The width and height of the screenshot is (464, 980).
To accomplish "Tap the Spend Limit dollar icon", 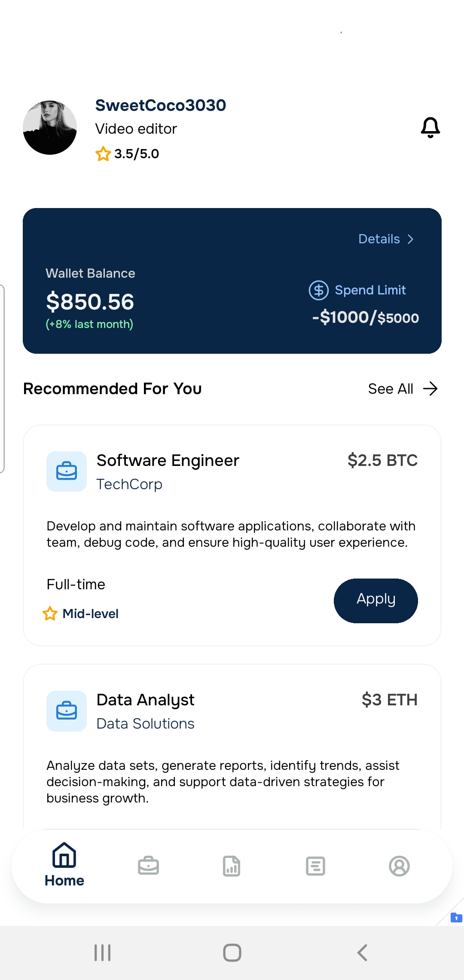I will 319,290.
